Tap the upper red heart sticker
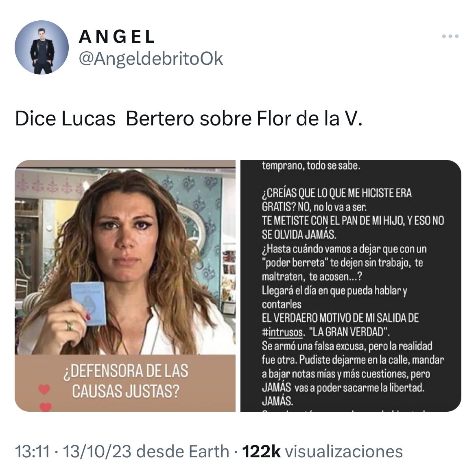The height and width of the screenshot is (472, 476). tap(44, 389)
